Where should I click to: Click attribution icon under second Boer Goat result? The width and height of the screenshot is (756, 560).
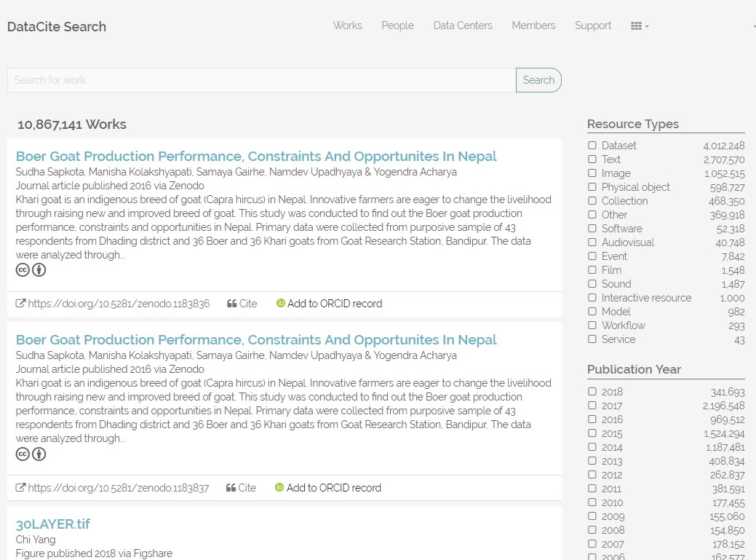[39, 454]
